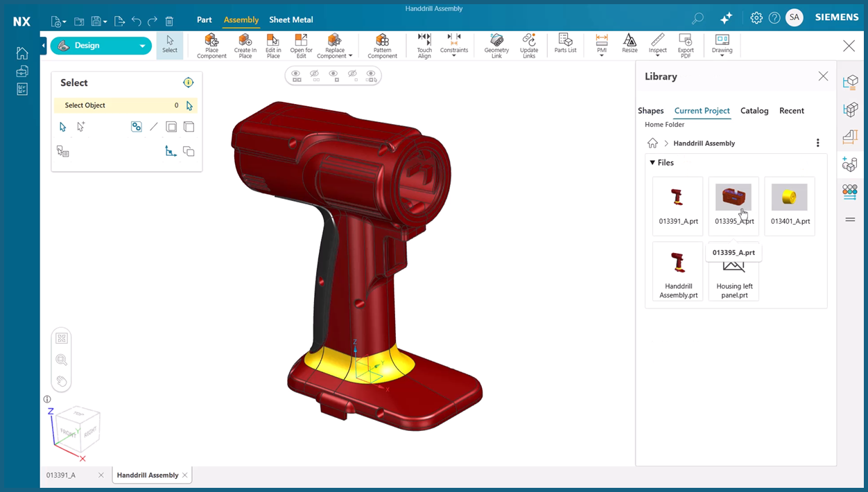Click the Select Object field

tap(118, 105)
